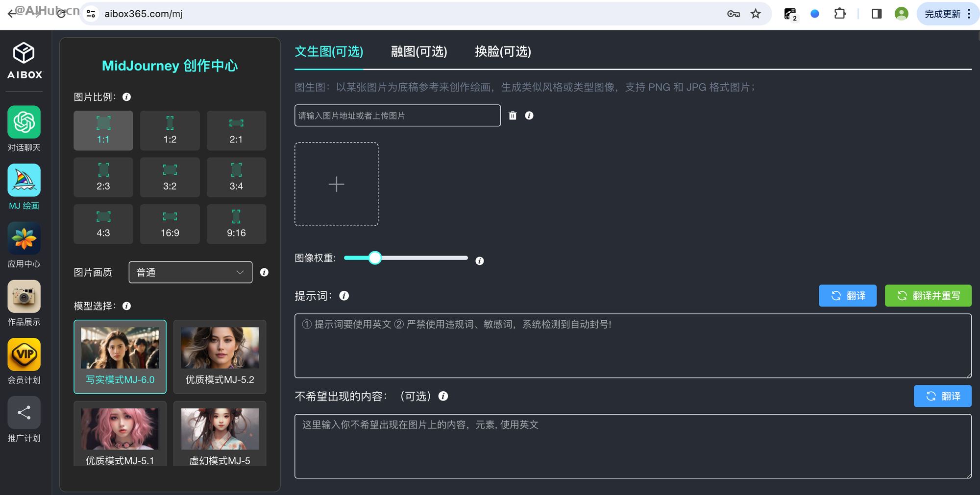Click the info icon after 图像权重 slider
Viewport: 980px width, 495px height.
click(480, 261)
